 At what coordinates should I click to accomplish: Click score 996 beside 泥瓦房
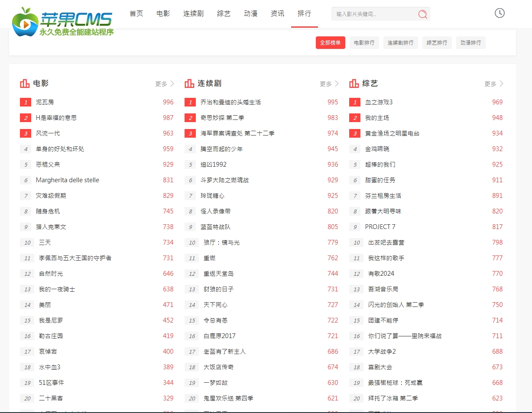point(168,102)
